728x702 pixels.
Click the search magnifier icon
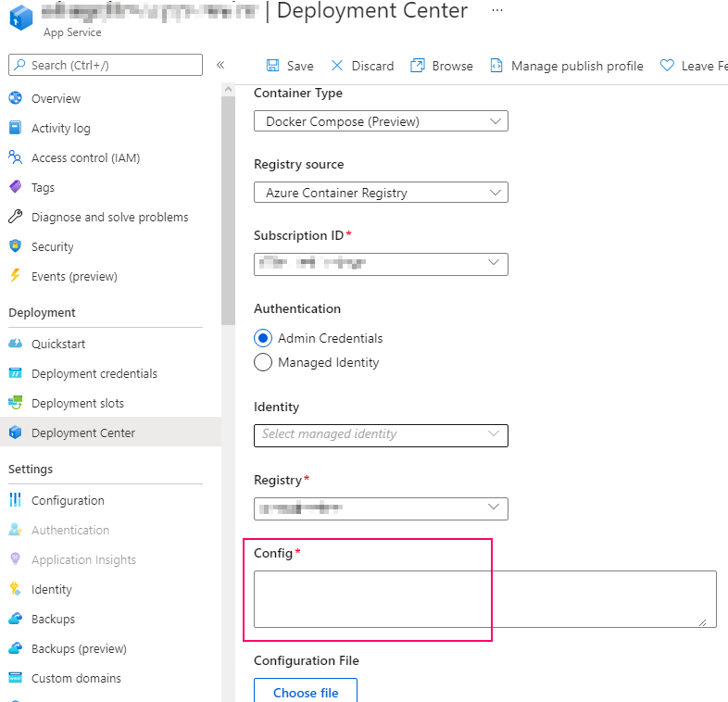(x=19, y=65)
